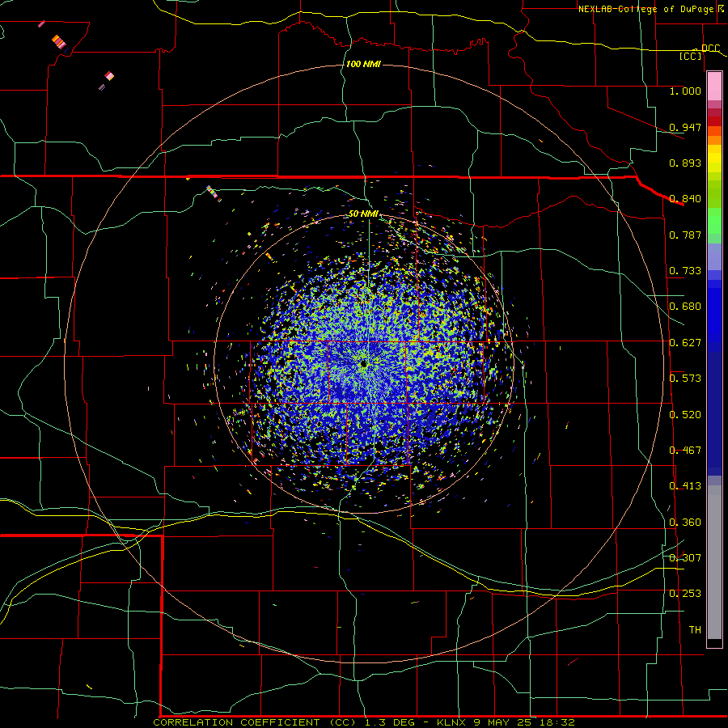Click the yellow segment of the color bar
The image size is (728, 728).
(x=714, y=159)
